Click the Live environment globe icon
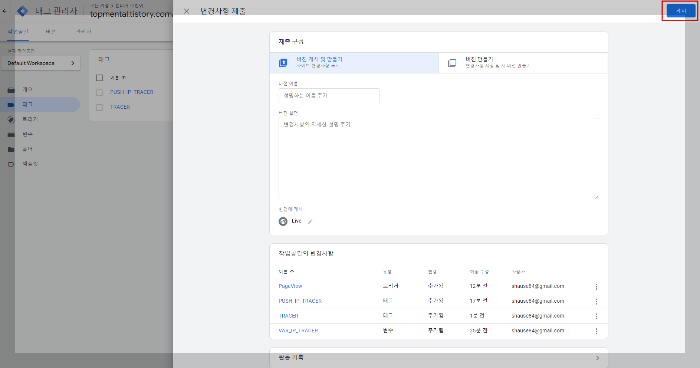 (283, 221)
